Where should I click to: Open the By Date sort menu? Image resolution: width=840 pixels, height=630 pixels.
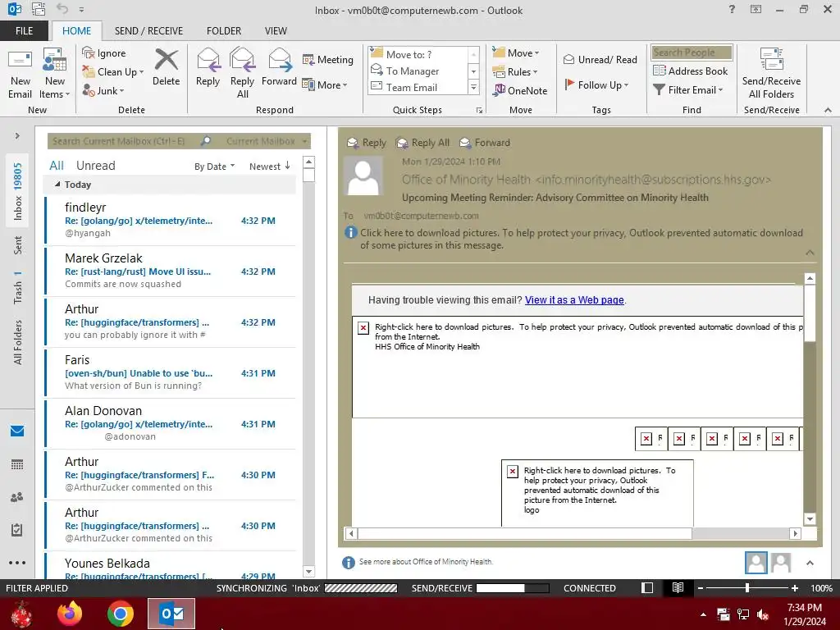click(x=214, y=167)
